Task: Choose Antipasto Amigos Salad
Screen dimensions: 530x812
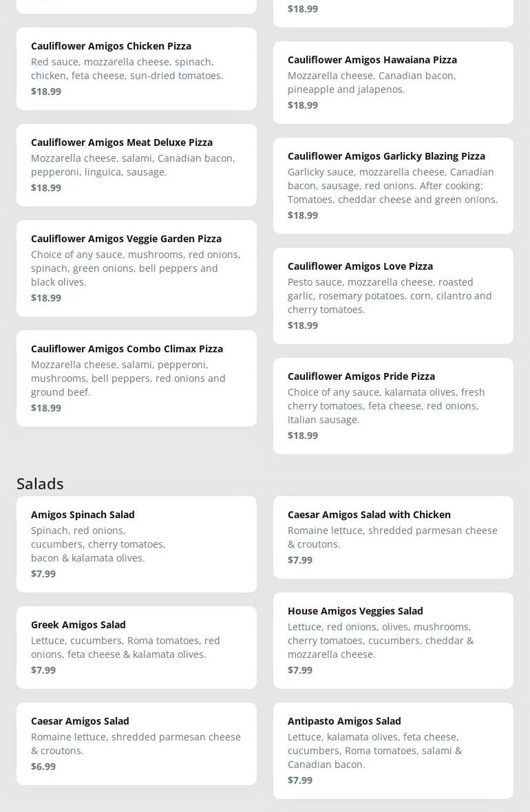Action: pyautogui.click(x=393, y=751)
